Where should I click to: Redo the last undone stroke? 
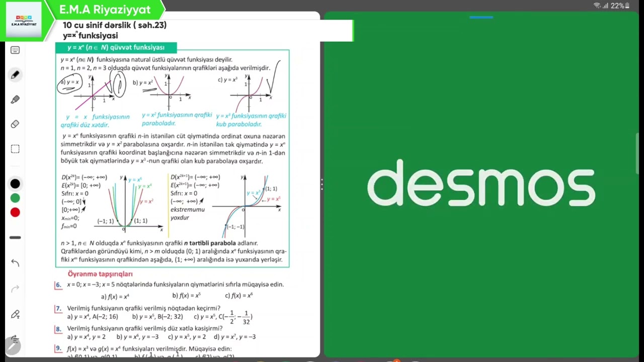click(15, 288)
